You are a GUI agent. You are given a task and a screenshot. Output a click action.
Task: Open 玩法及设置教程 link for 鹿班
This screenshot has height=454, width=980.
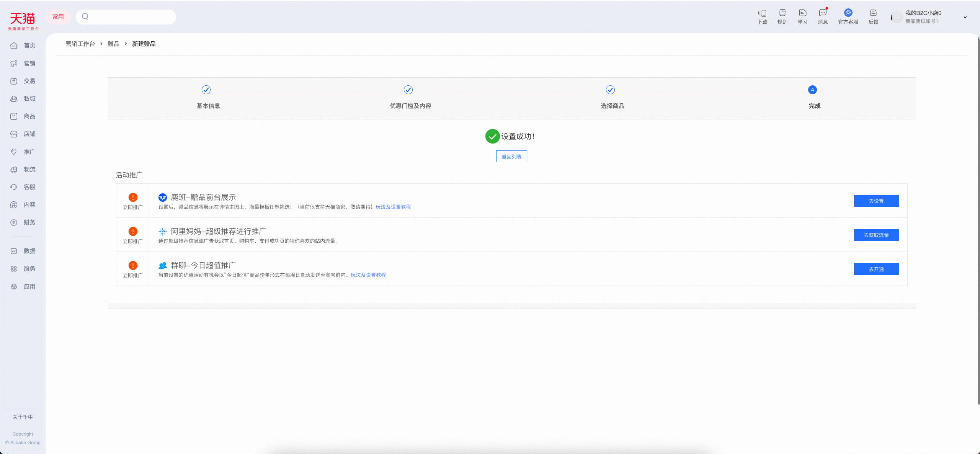pyautogui.click(x=393, y=207)
